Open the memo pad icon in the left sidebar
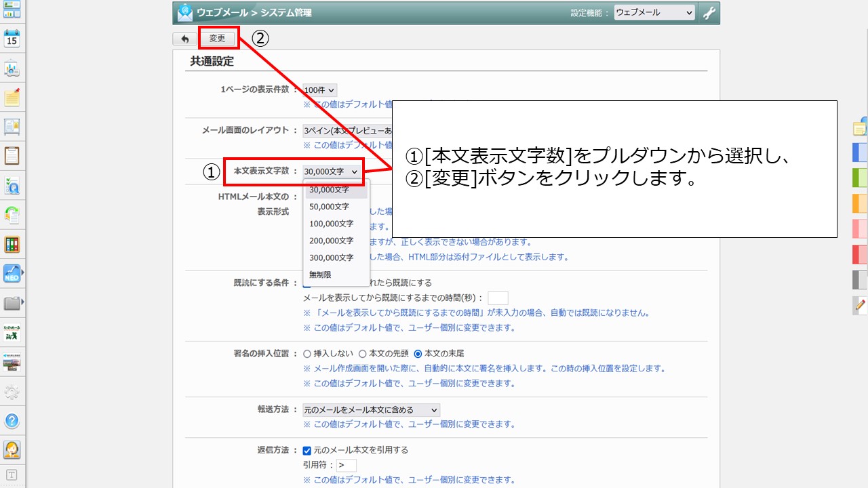This screenshot has width=868, height=488. (x=12, y=98)
